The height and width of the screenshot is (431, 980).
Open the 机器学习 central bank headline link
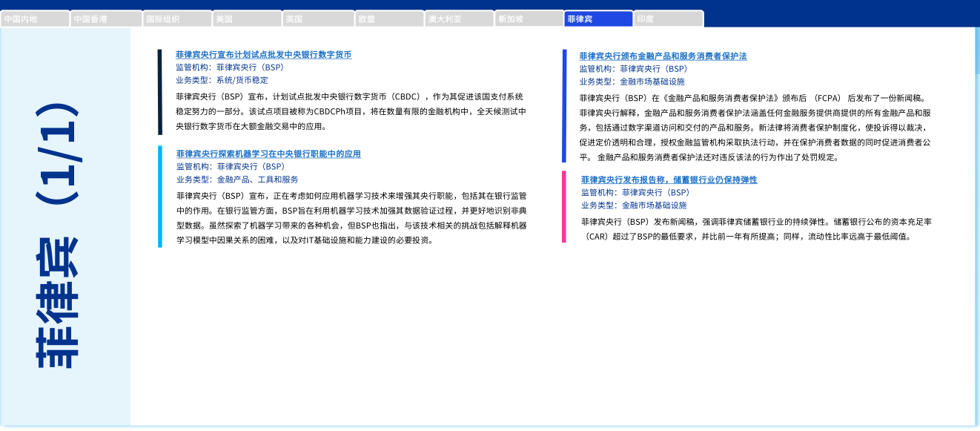point(268,154)
